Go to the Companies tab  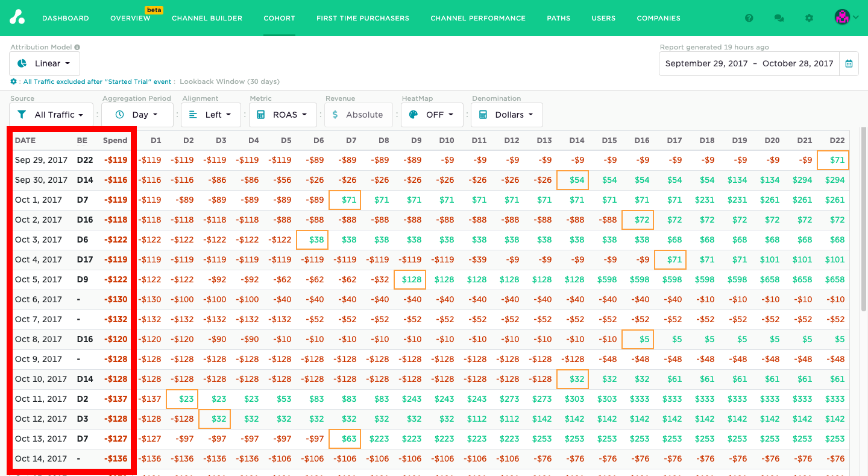(x=659, y=18)
